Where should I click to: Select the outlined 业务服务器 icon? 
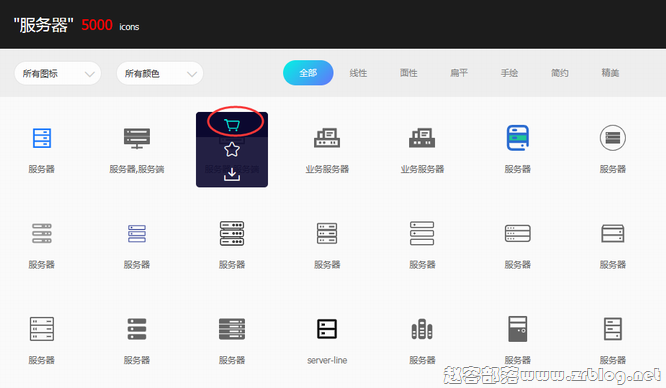pos(327,138)
